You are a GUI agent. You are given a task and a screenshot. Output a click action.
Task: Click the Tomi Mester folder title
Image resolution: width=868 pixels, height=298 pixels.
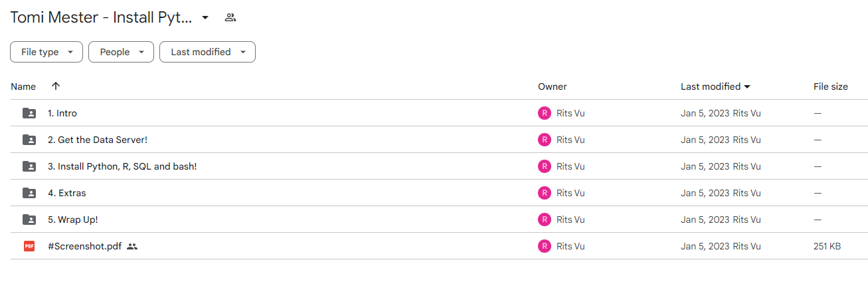point(101,18)
